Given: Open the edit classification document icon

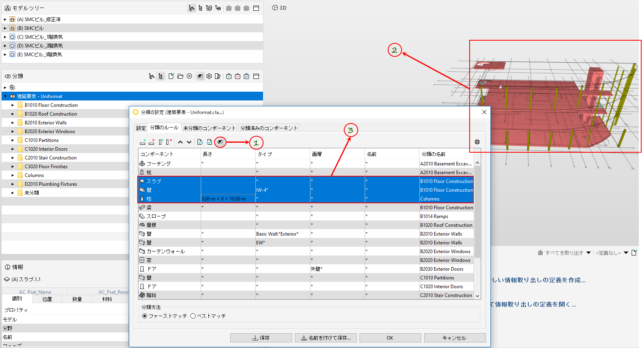Looking at the screenshot, I should (218, 76).
